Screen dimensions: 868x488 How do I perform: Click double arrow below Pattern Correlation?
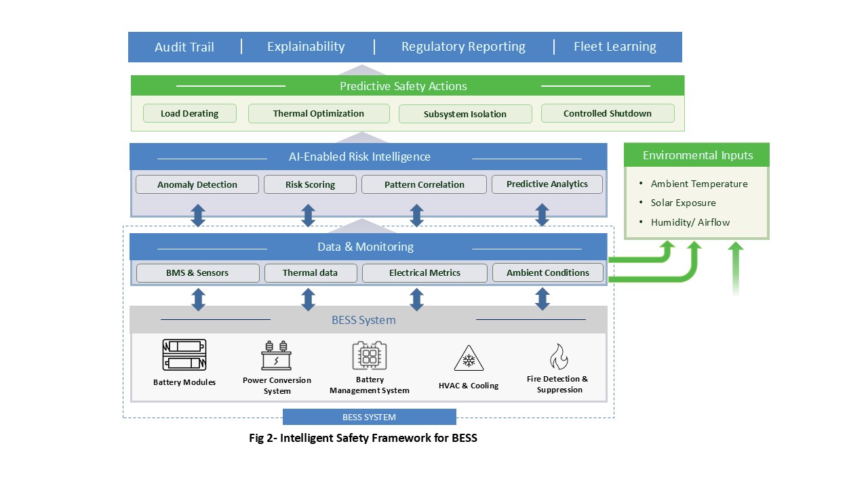click(417, 215)
